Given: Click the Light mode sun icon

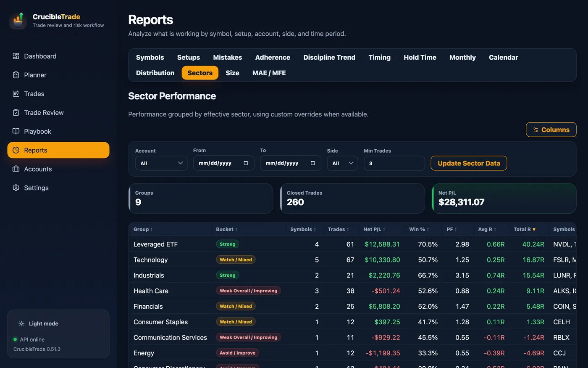Looking at the screenshot, I should (x=21, y=323).
